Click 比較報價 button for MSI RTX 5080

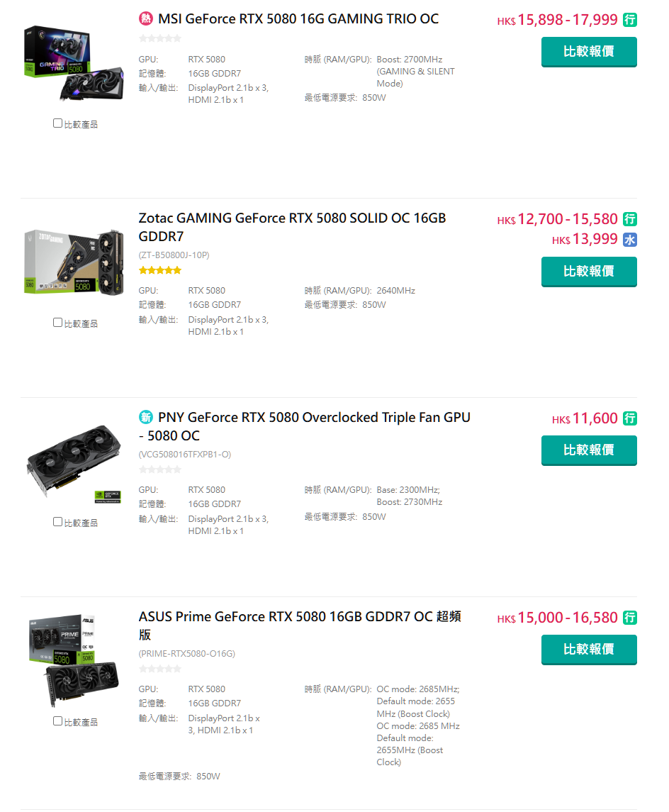tap(589, 52)
